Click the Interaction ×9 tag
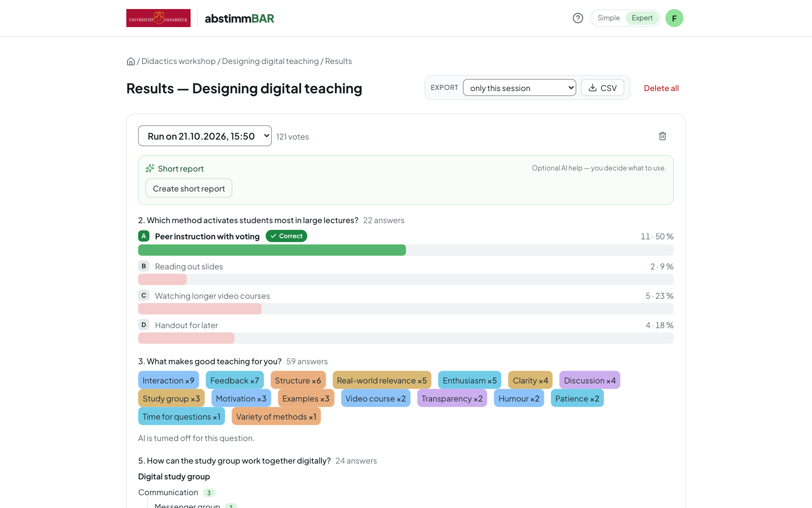 pos(168,380)
